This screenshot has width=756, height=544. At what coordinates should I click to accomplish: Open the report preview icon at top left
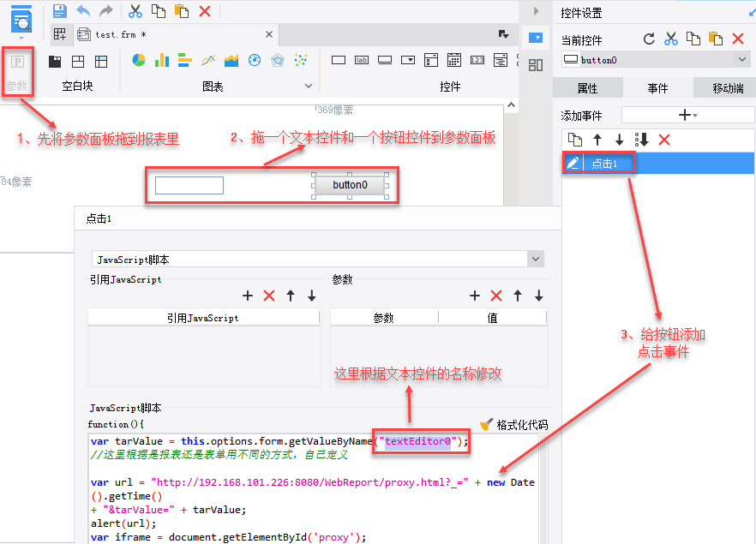(x=21, y=19)
